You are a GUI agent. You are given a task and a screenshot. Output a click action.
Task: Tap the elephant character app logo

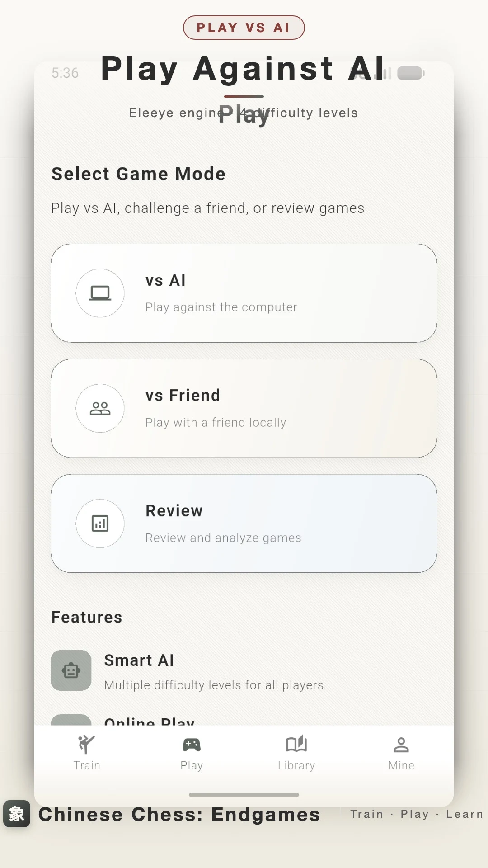[17, 814]
